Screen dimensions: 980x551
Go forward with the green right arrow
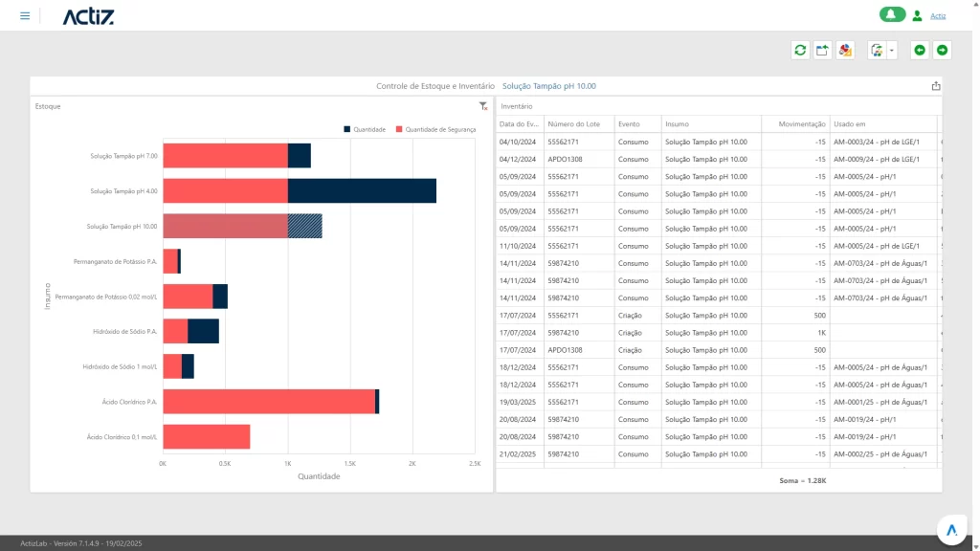[942, 51]
